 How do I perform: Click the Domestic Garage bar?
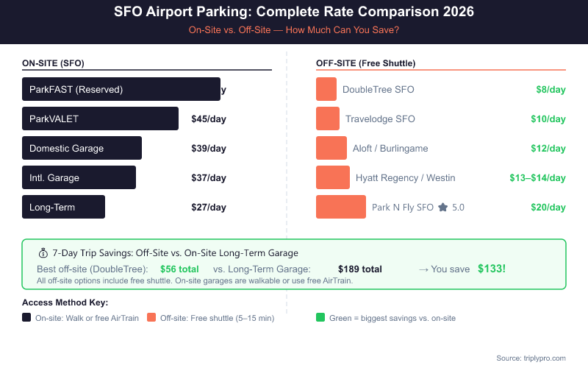82,148
